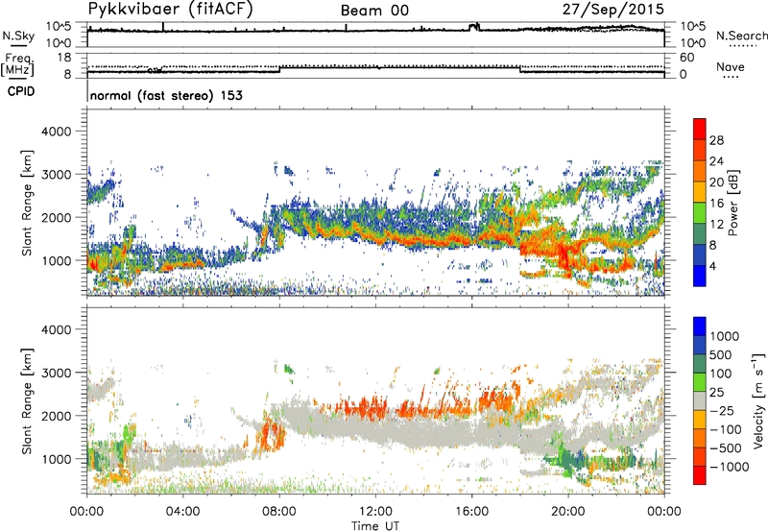Screen dimensions: 768x532
Task: Pick the blue top segment of Velocity colorbar
Action: coord(700,326)
